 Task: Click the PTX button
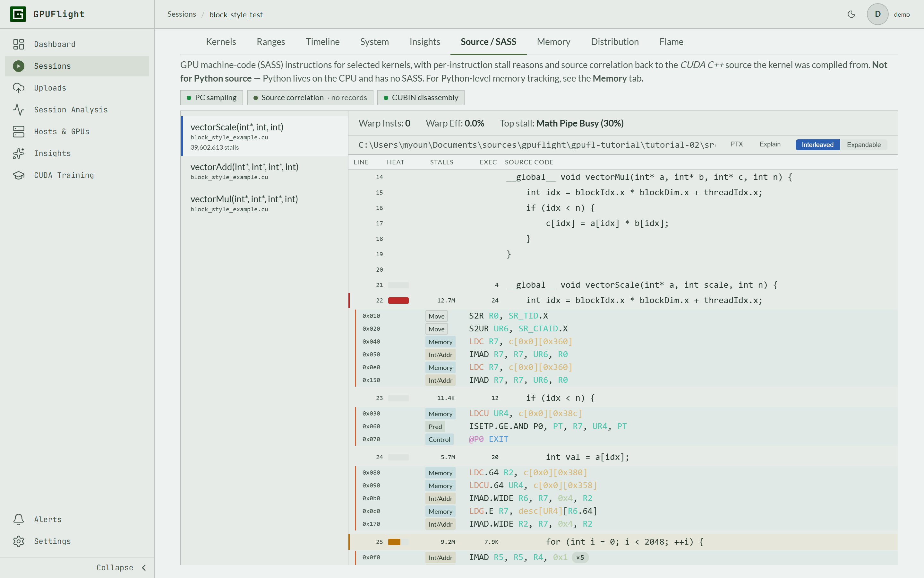coord(737,144)
